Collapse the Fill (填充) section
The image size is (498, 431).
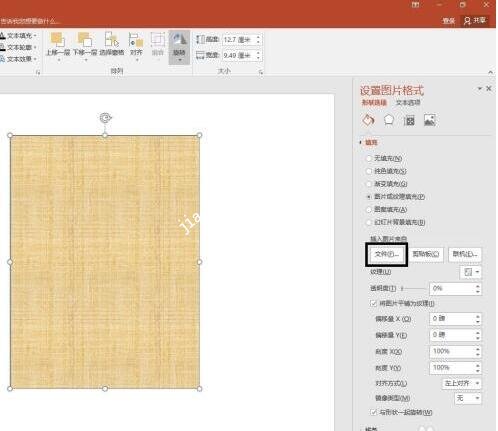click(x=360, y=142)
